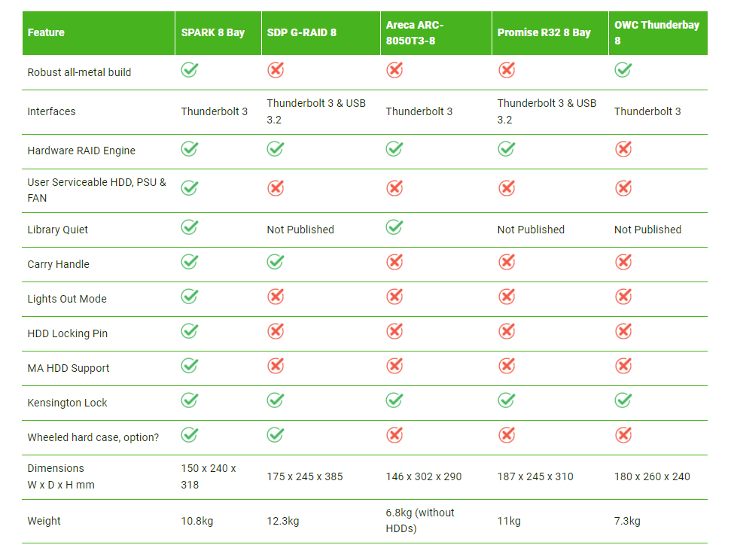The height and width of the screenshot is (560, 734).
Task: Click SDP G-RAID check in Carry Handle row
Action: click(x=276, y=262)
